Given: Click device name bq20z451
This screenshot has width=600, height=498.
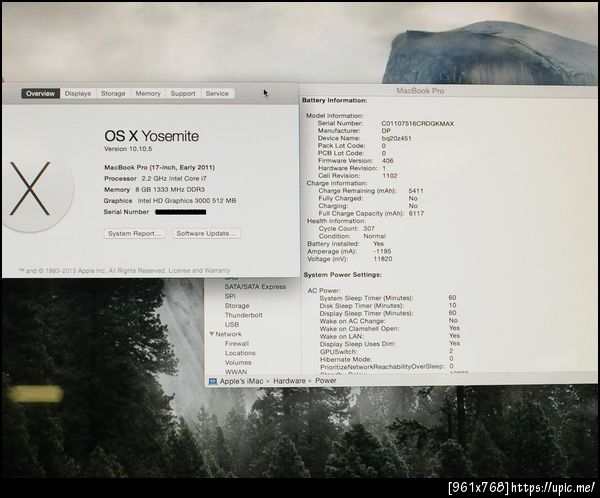Looking at the screenshot, I should 396,139.
